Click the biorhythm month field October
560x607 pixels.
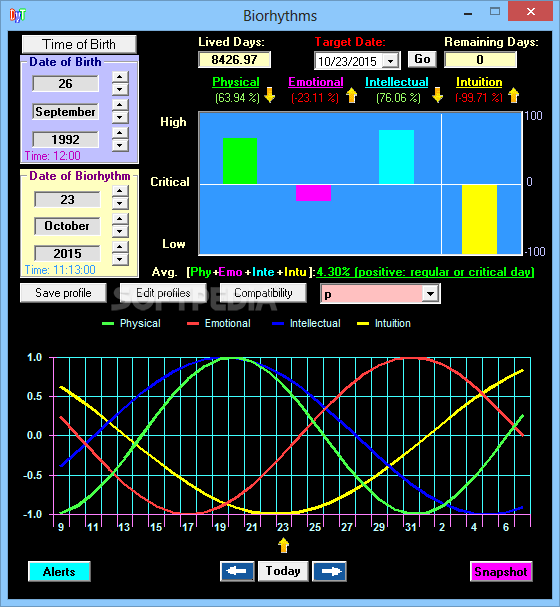pos(67,226)
